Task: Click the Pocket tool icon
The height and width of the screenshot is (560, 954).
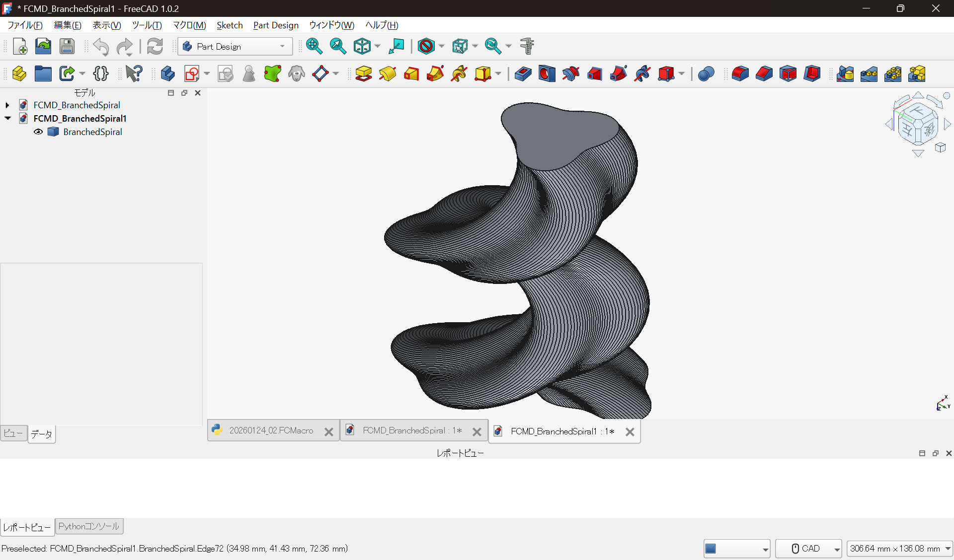Action: pyautogui.click(x=523, y=74)
